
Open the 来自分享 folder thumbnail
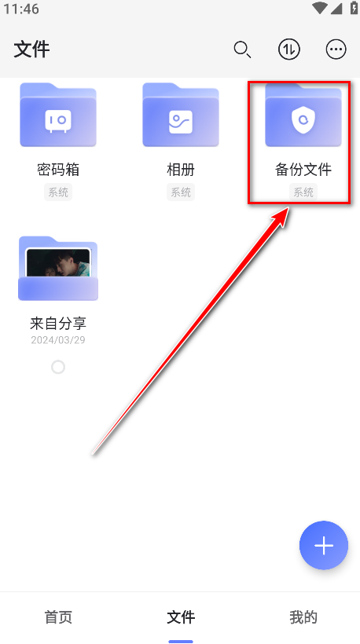[58, 269]
